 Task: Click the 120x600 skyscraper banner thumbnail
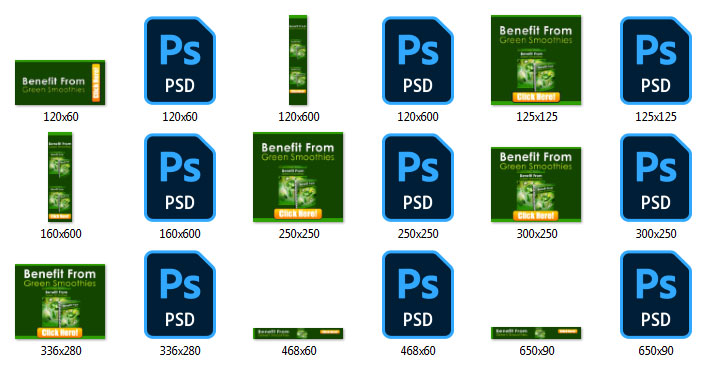pyautogui.click(x=298, y=60)
